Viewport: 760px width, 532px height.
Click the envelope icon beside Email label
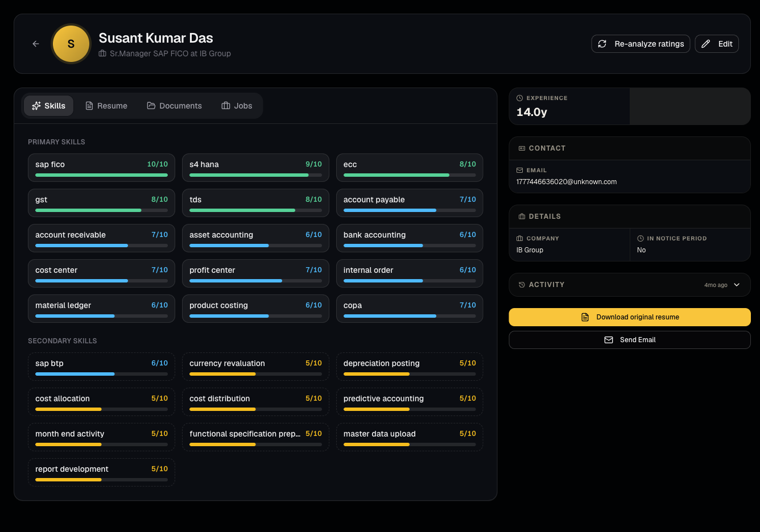tap(519, 170)
